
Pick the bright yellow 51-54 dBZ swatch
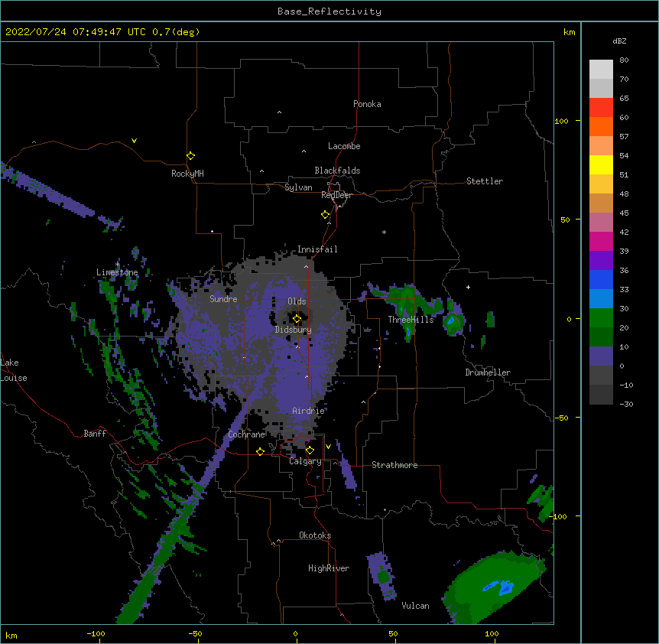point(601,164)
